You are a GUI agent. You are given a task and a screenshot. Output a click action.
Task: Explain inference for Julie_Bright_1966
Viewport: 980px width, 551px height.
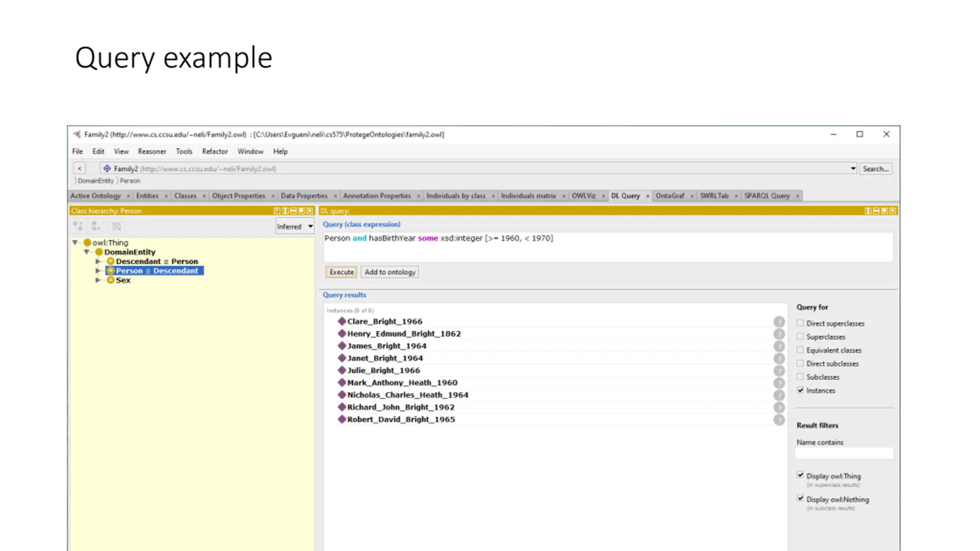point(779,371)
